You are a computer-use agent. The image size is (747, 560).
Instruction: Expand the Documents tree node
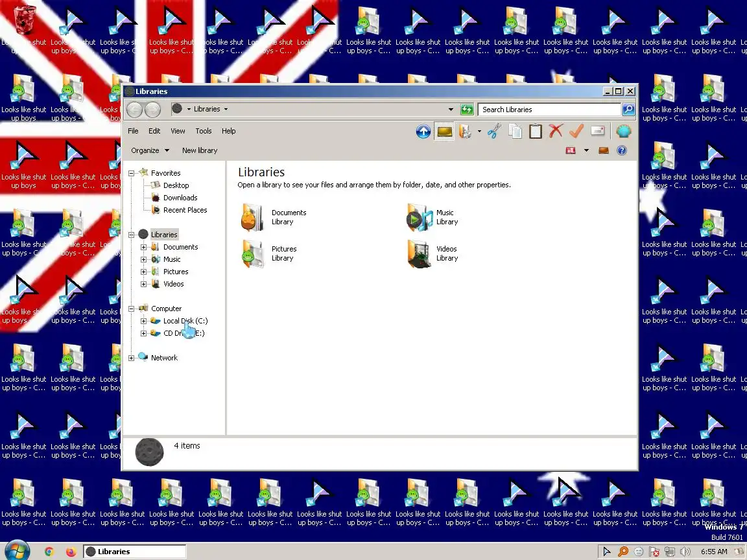click(x=143, y=247)
